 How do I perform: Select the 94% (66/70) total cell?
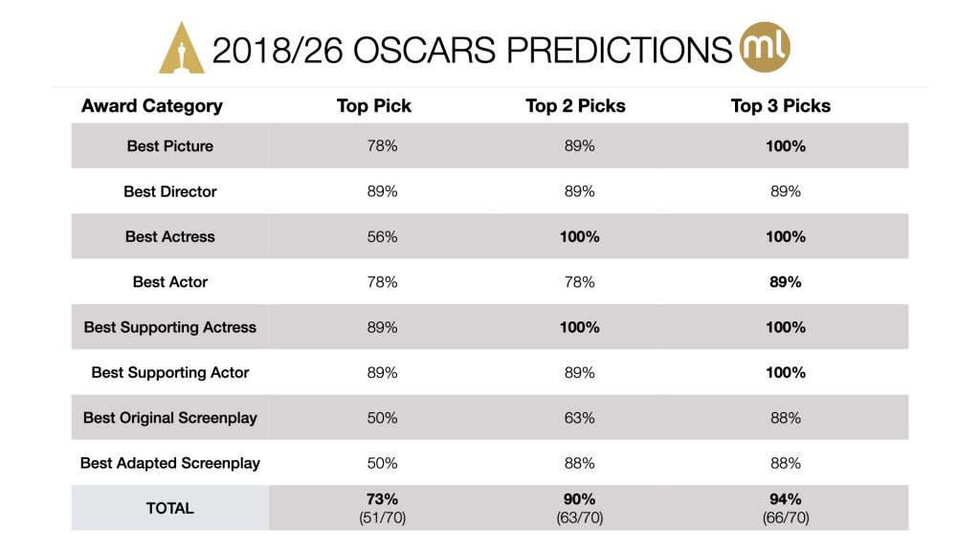785,508
